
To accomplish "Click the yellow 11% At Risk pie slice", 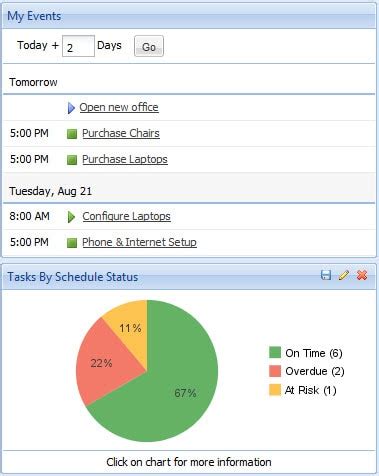I will click(x=130, y=325).
